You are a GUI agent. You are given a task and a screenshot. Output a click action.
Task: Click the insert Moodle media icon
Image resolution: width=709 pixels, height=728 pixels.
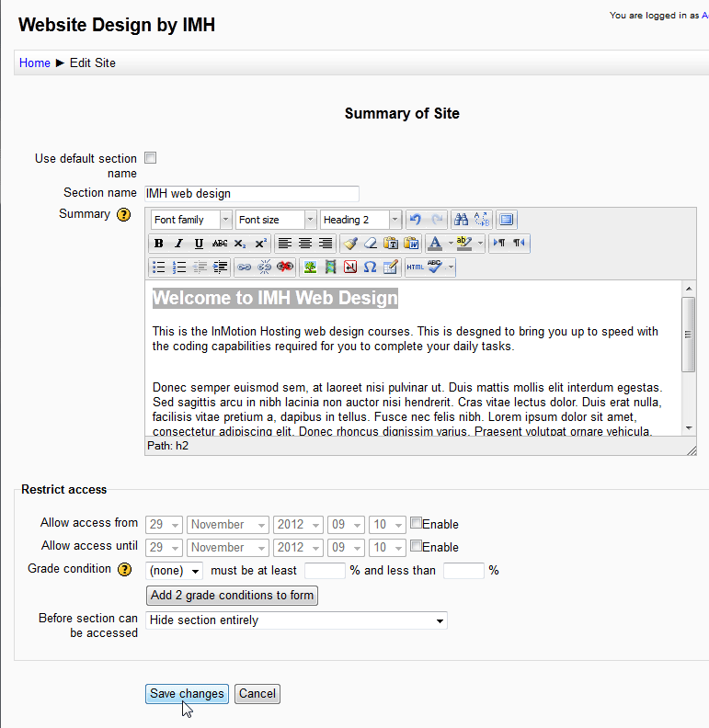pyautogui.click(x=330, y=267)
